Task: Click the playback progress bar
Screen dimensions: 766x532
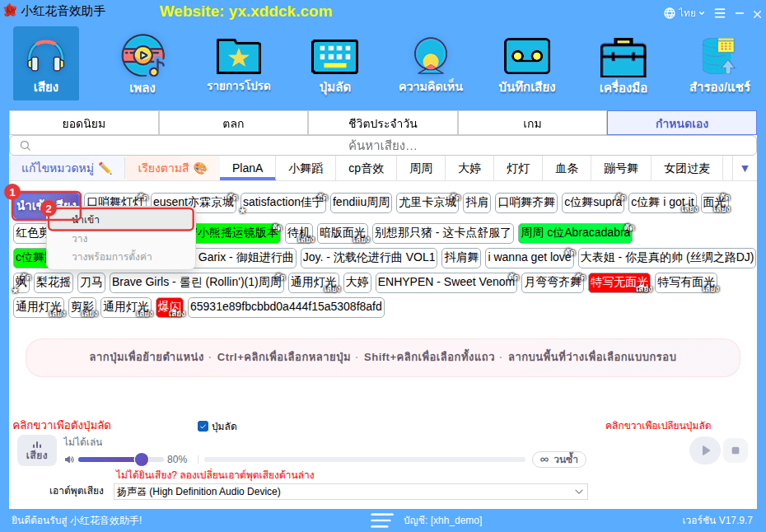Action: point(364,460)
